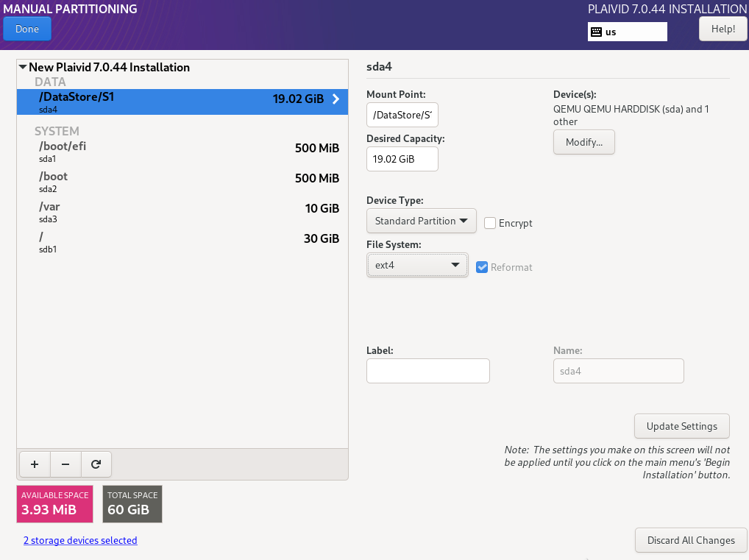
Task: Click the keyboard layout icon next to us
Action: 596,32
